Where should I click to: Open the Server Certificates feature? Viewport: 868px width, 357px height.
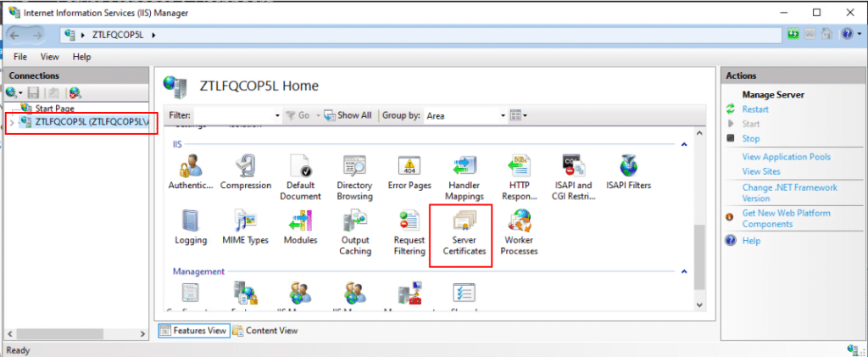pyautogui.click(x=464, y=232)
